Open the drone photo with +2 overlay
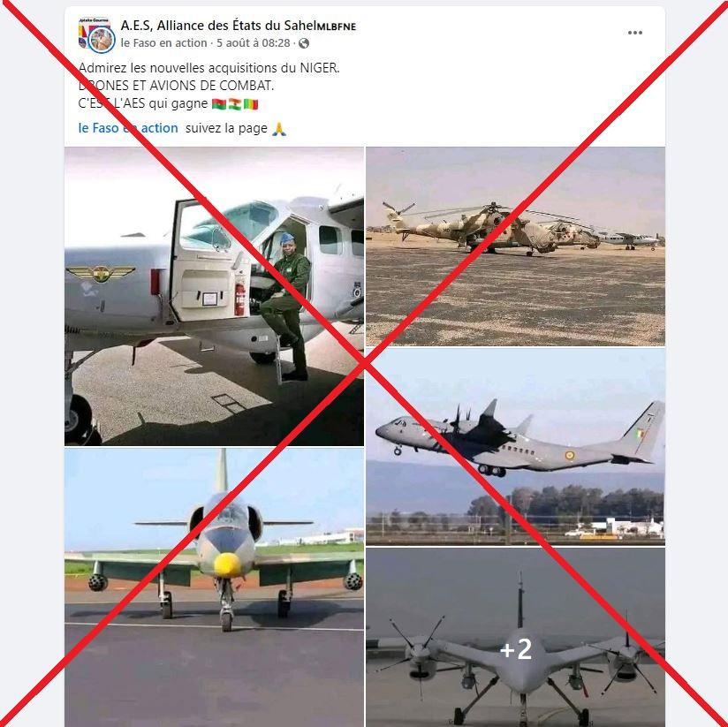This screenshot has width=728, height=727. pos(515,637)
